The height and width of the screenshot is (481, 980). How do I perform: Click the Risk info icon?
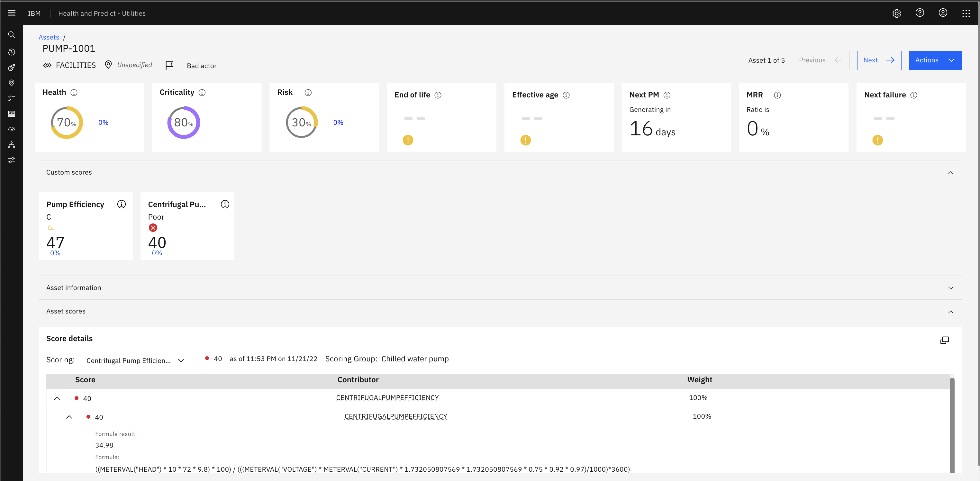[x=308, y=93]
